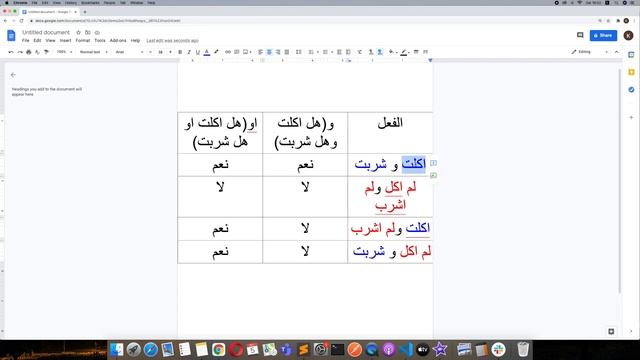Image resolution: width=640 pixels, height=360 pixels.
Task: Click the Move to folder icon
Action: (x=88, y=32)
